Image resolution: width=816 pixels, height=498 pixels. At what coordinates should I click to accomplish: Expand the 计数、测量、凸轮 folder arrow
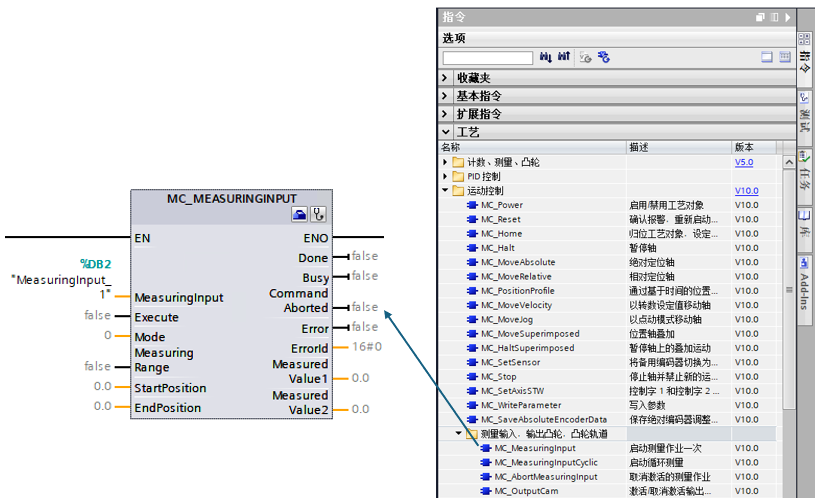(445, 162)
